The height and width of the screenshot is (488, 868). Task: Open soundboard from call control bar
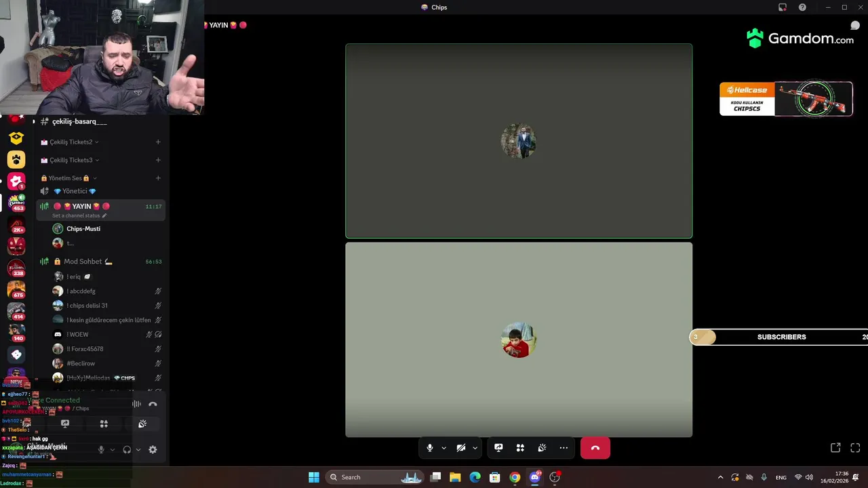point(542,448)
